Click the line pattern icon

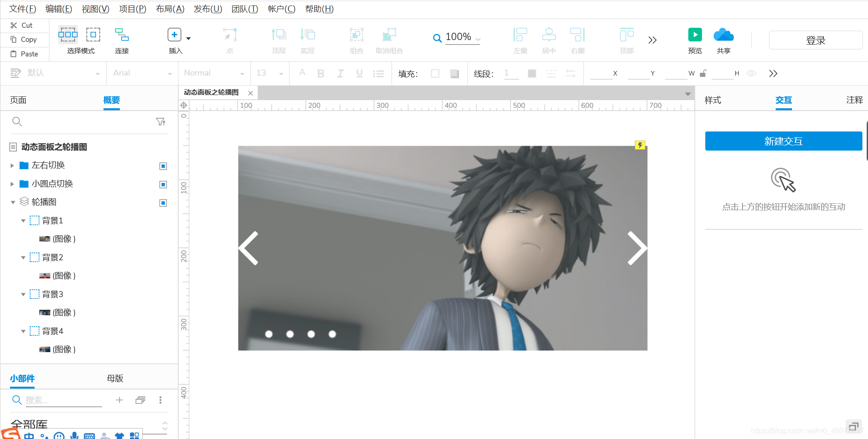(x=551, y=73)
